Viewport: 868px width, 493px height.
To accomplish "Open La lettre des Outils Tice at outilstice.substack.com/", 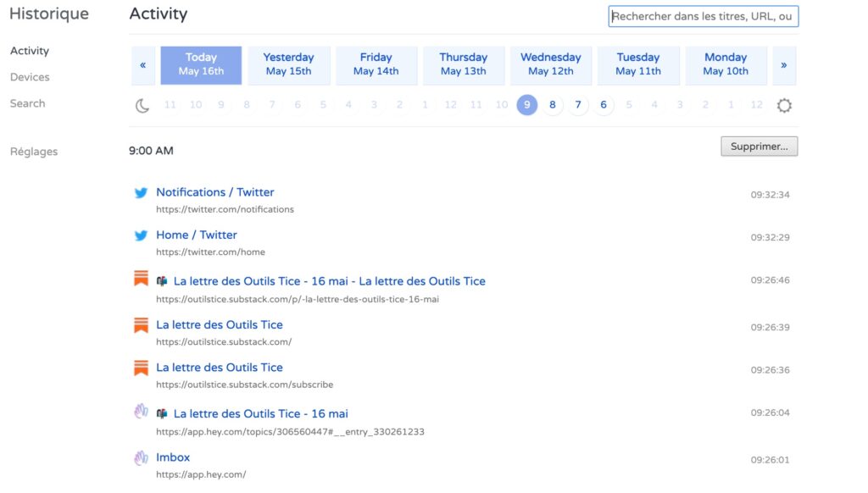I will pyautogui.click(x=220, y=324).
